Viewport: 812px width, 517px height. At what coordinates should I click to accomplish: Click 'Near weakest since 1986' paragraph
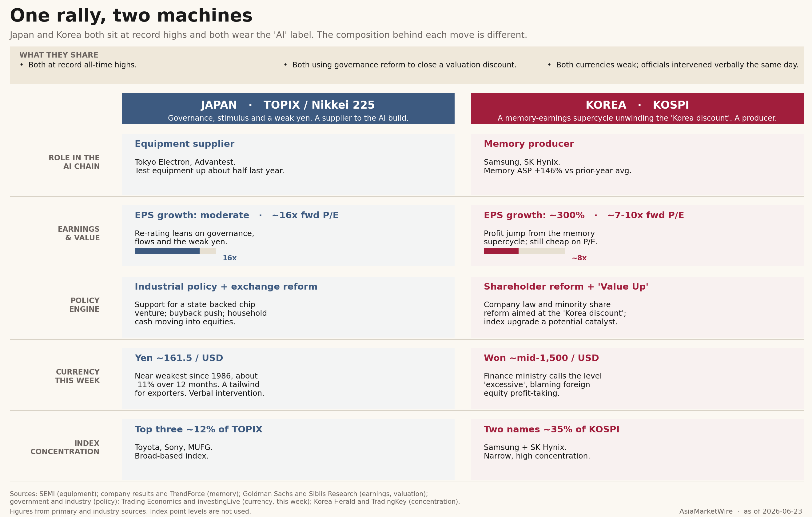tap(199, 385)
